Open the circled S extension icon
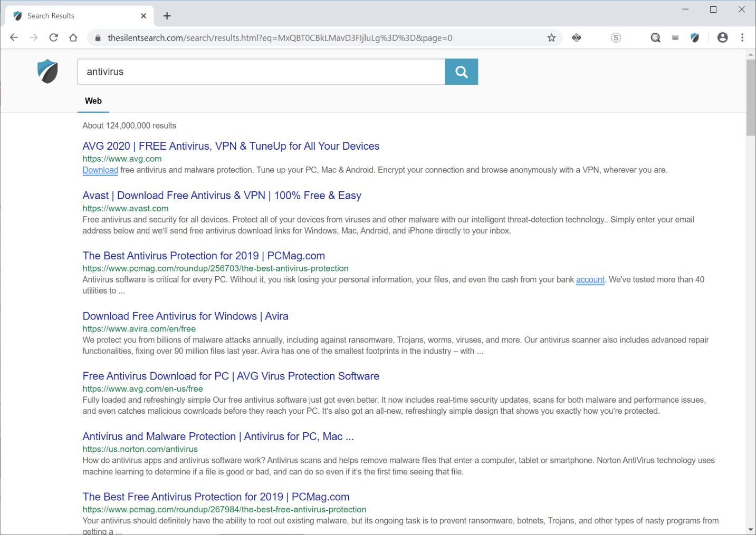The height and width of the screenshot is (535, 756). tap(616, 37)
